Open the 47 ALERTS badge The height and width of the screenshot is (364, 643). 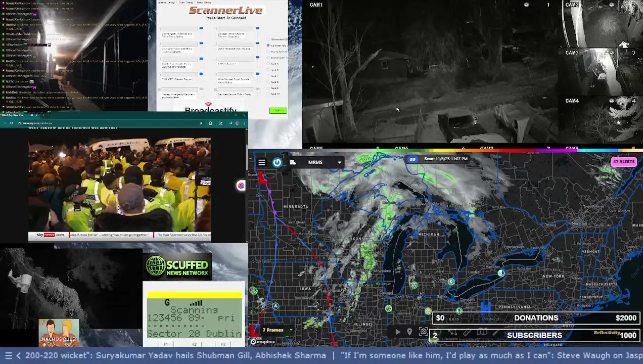point(623,162)
